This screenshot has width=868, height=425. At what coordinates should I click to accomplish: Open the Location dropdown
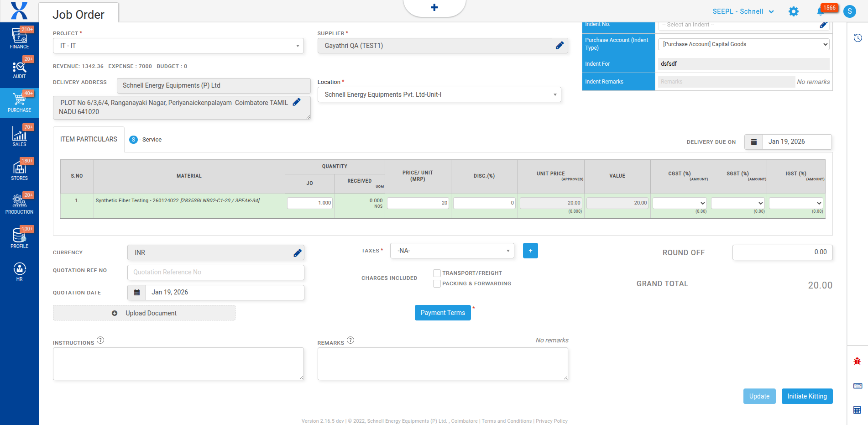pos(439,94)
